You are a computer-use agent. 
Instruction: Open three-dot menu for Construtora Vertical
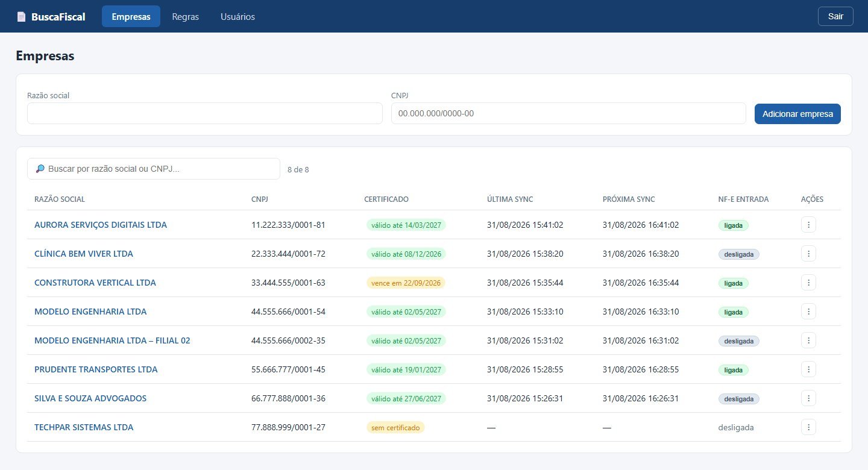808,283
